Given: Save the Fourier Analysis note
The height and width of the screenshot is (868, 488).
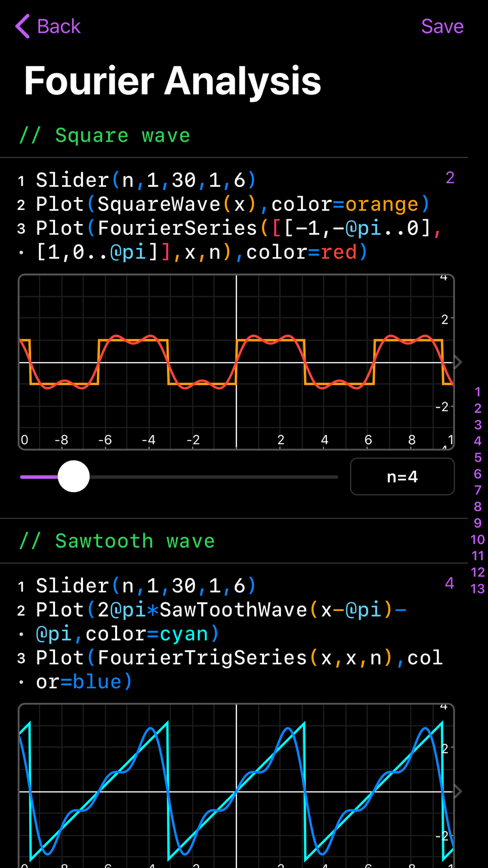Looking at the screenshot, I should click(442, 26).
